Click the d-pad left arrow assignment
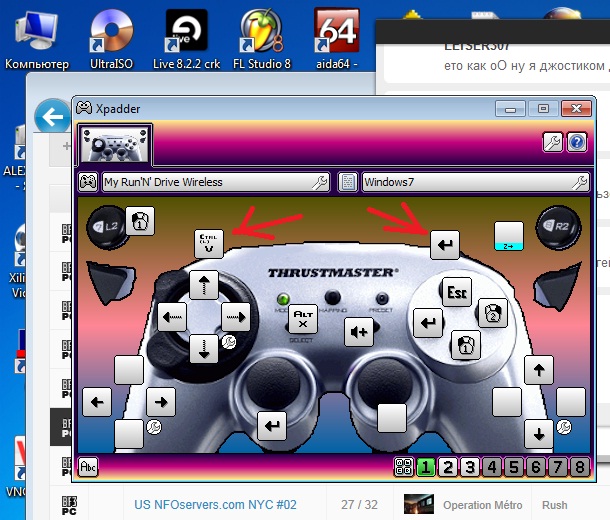610x520 pixels. click(172, 317)
